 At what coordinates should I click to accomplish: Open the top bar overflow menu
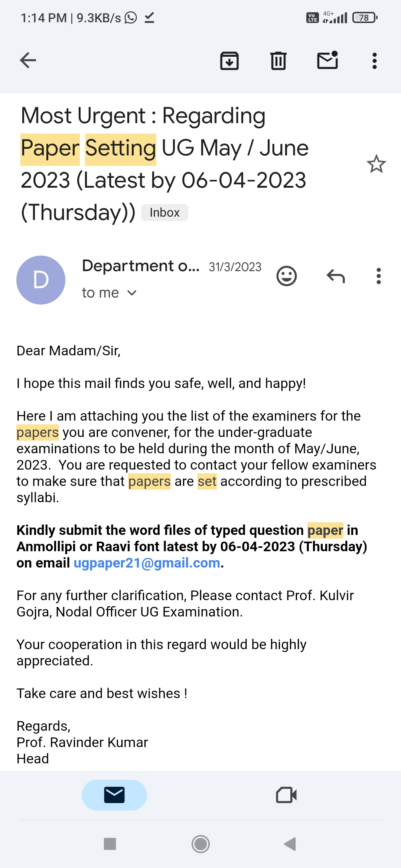tap(375, 61)
